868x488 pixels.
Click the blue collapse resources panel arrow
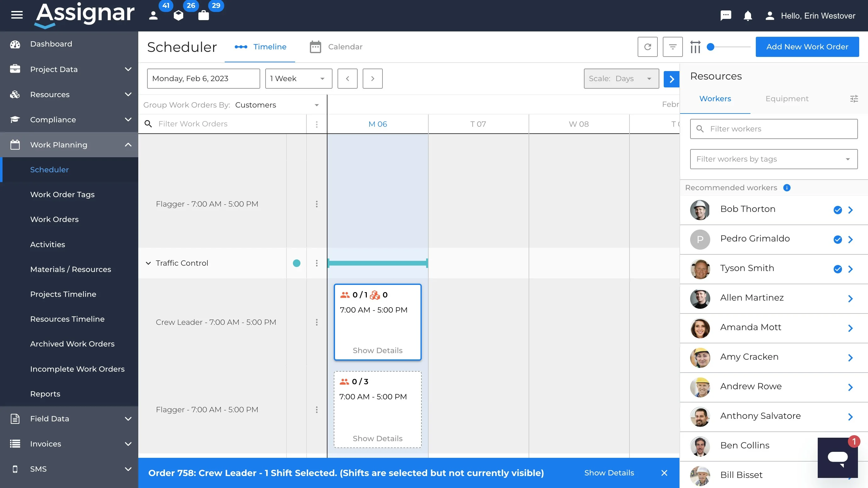(671, 79)
